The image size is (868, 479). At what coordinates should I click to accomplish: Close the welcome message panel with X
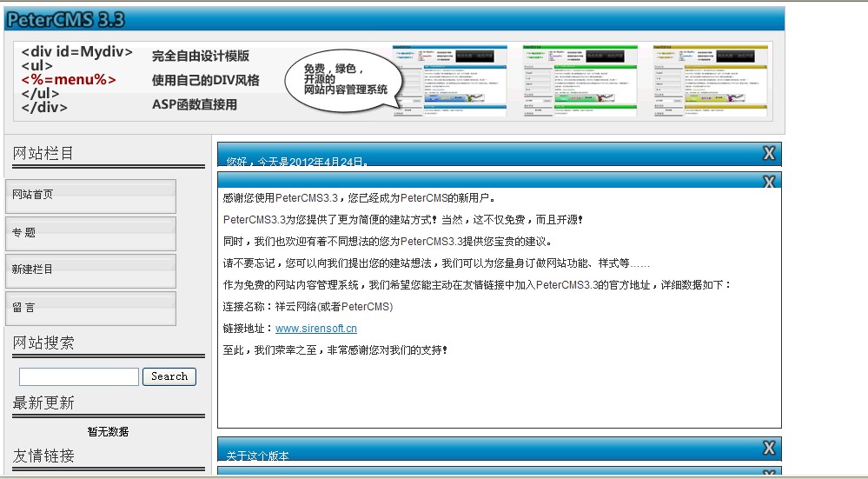click(x=769, y=182)
